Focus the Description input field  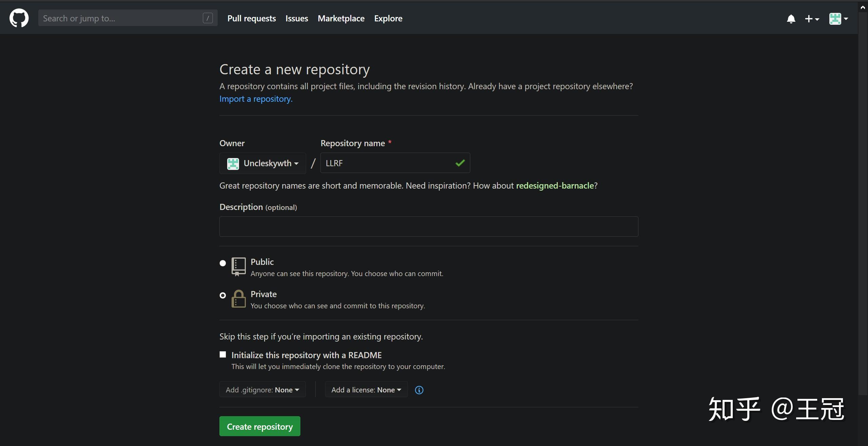[x=429, y=227]
